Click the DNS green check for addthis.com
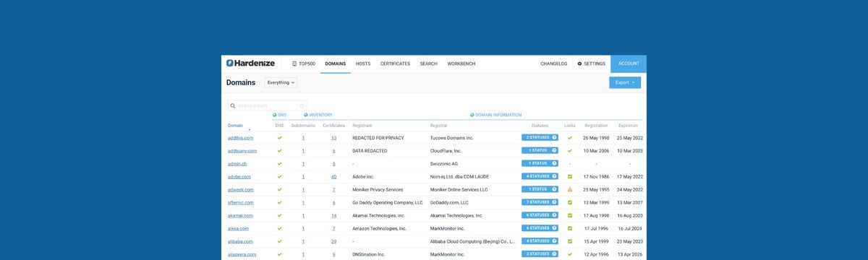Viewport: 868px width, 260px height. [279, 137]
